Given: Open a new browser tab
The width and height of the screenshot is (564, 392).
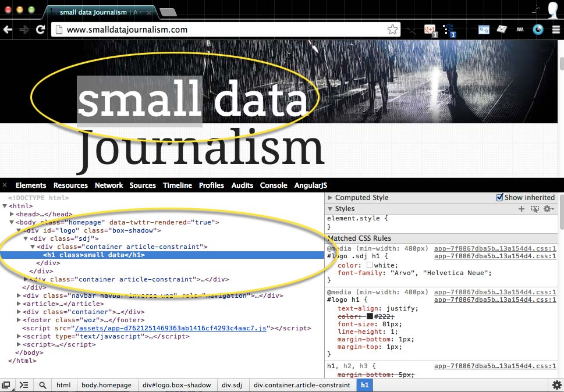Looking at the screenshot, I should (168, 13).
